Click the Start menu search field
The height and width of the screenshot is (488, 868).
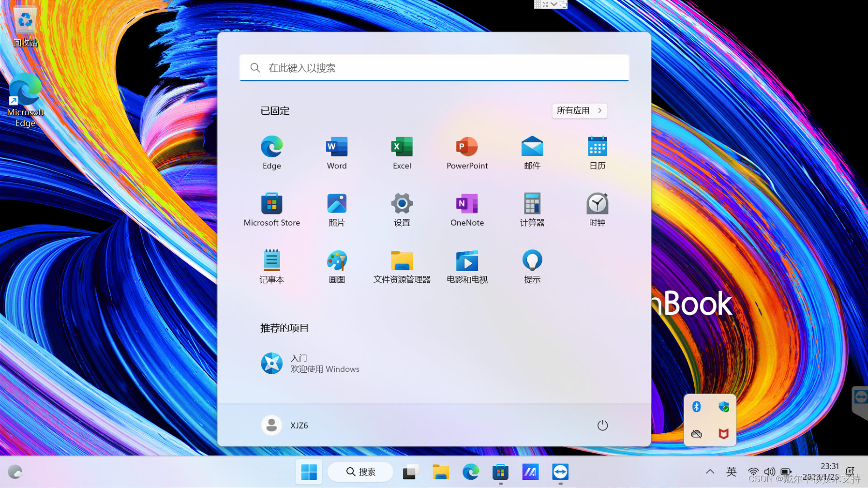[434, 68]
